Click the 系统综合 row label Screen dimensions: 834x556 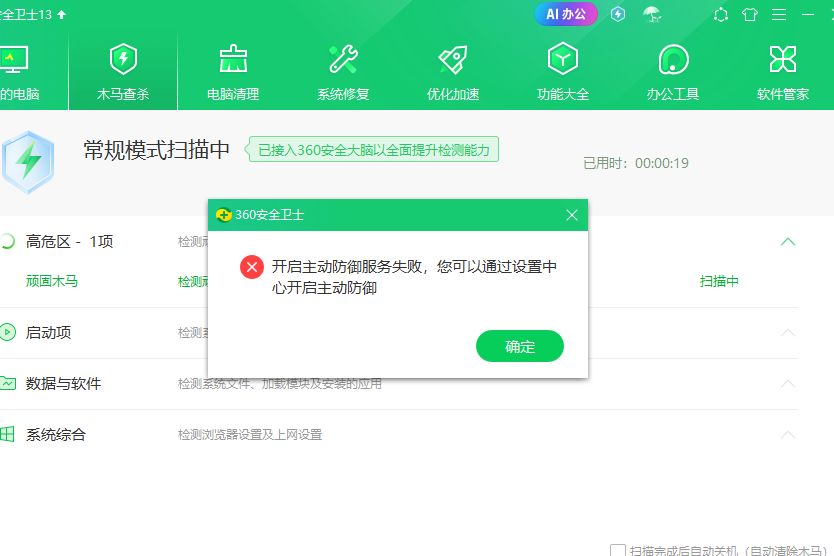[x=56, y=435]
